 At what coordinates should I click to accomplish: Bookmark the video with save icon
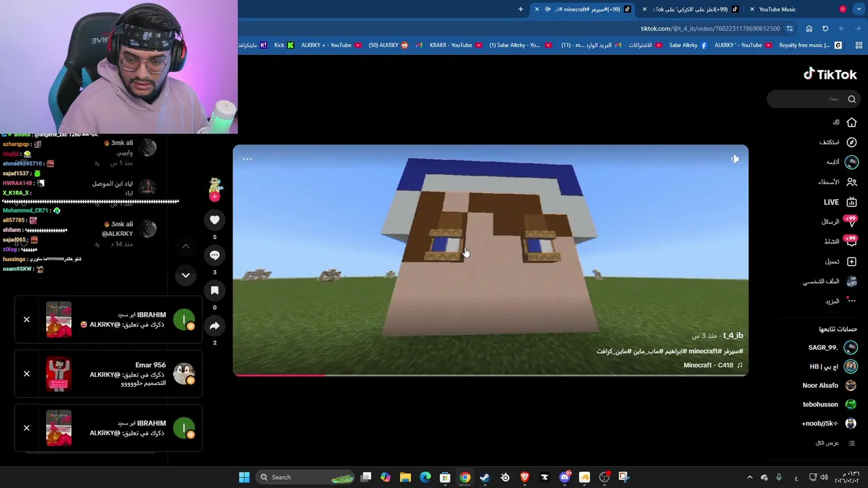click(x=214, y=290)
